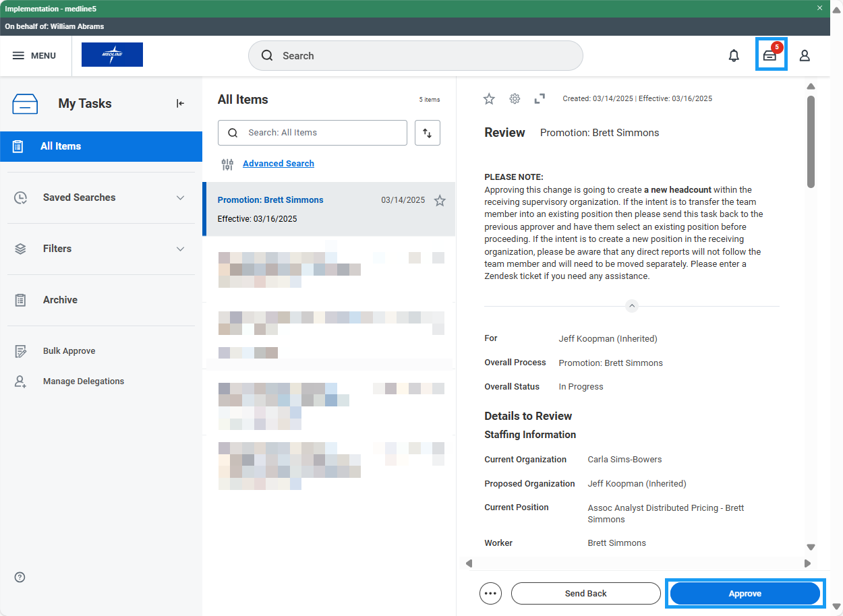Approve the promotion request
Viewport: 843px width, 616px height.
coord(745,593)
